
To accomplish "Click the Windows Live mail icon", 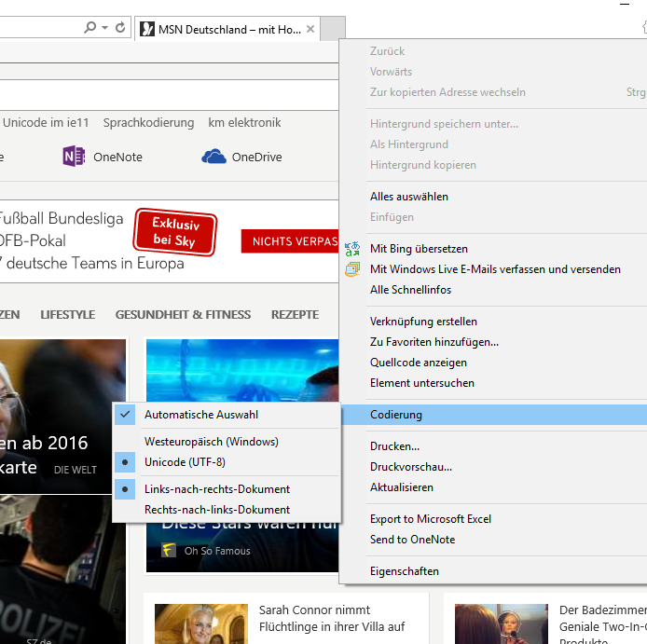I will click(x=352, y=269).
